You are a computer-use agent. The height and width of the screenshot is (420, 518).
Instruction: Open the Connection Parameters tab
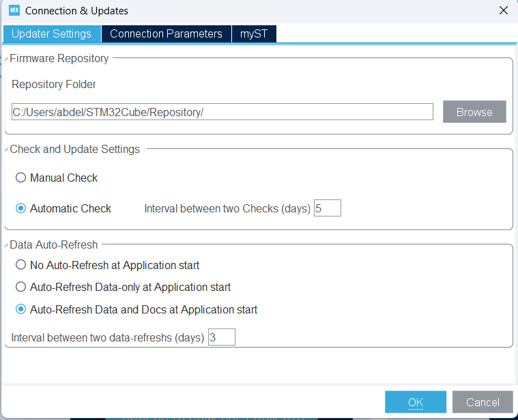click(x=166, y=33)
